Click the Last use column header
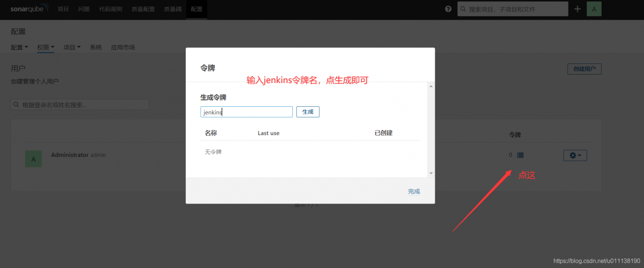 tap(269, 133)
